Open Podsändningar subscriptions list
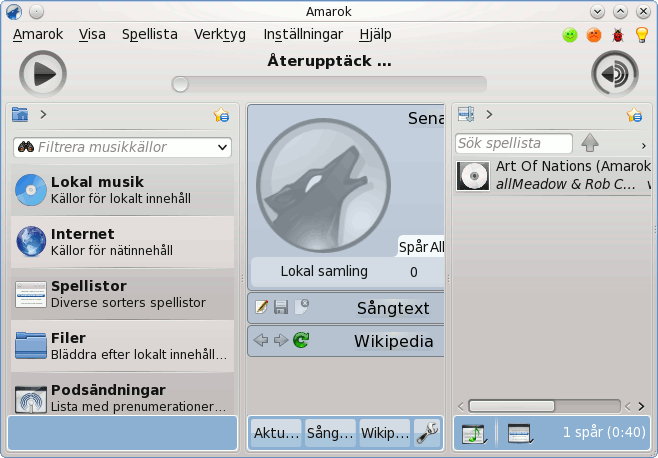The width and height of the screenshot is (658, 458). (123, 397)
